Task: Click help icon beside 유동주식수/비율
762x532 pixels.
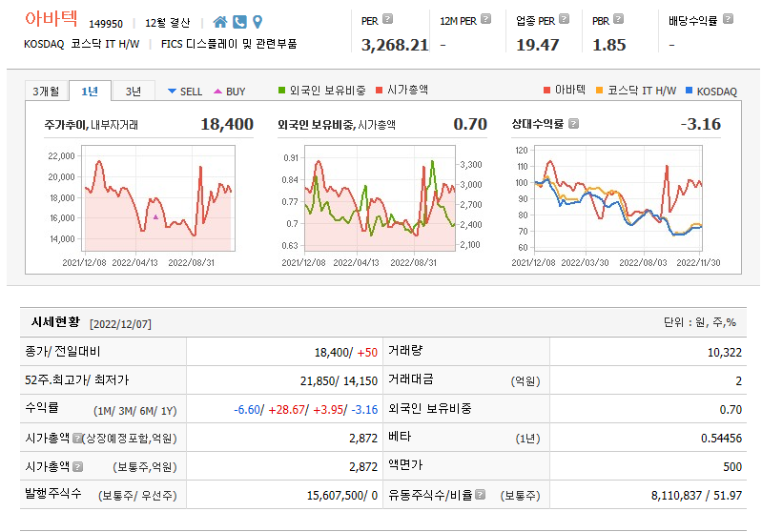Action: [480, 495]
